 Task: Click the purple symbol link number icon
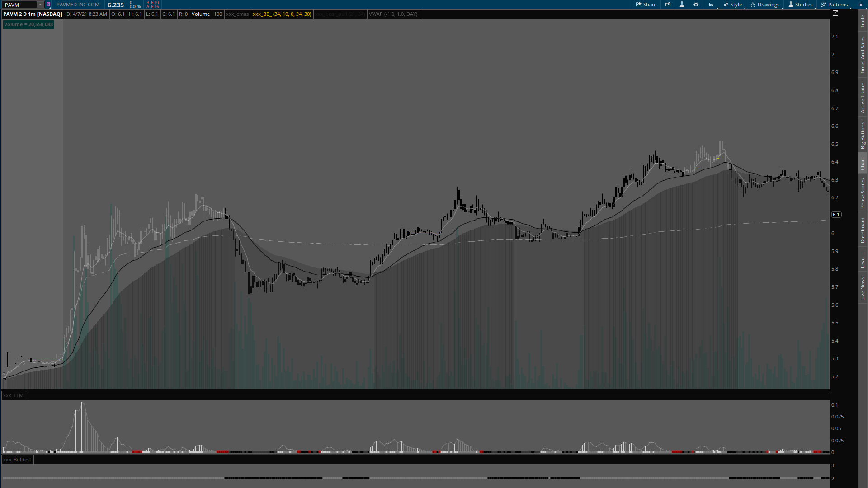(48, 5)
